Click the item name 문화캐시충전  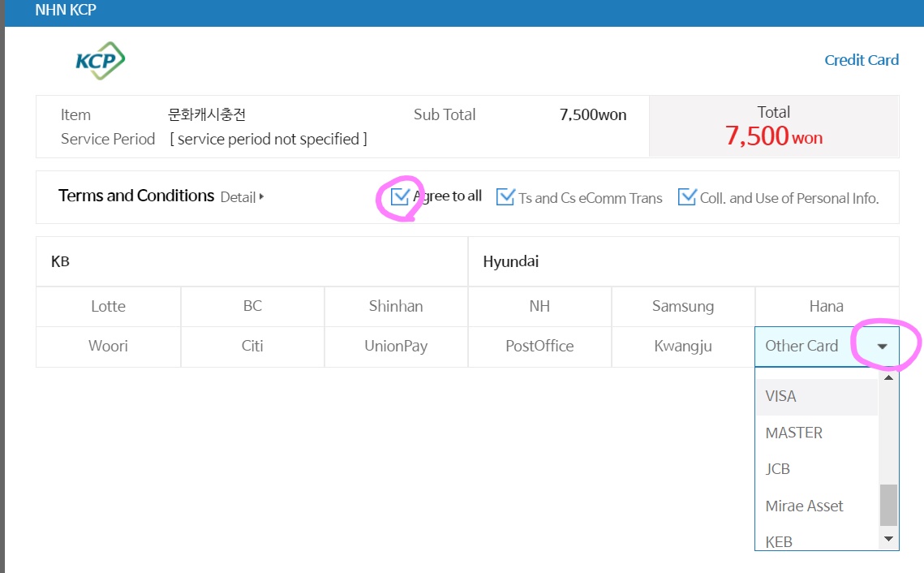[x=207, y=114]
